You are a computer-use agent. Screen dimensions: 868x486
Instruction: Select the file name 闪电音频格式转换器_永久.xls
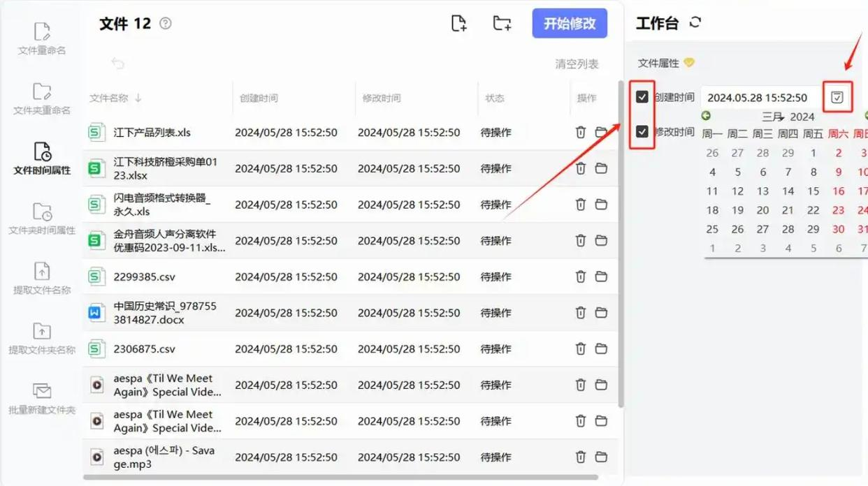pyautogui.click(x=162, y=205)
